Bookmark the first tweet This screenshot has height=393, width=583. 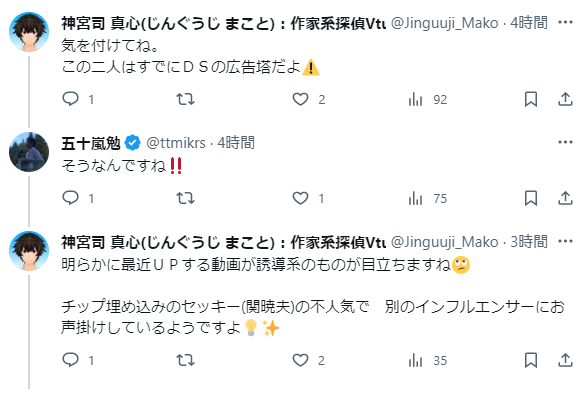point(531,99)
